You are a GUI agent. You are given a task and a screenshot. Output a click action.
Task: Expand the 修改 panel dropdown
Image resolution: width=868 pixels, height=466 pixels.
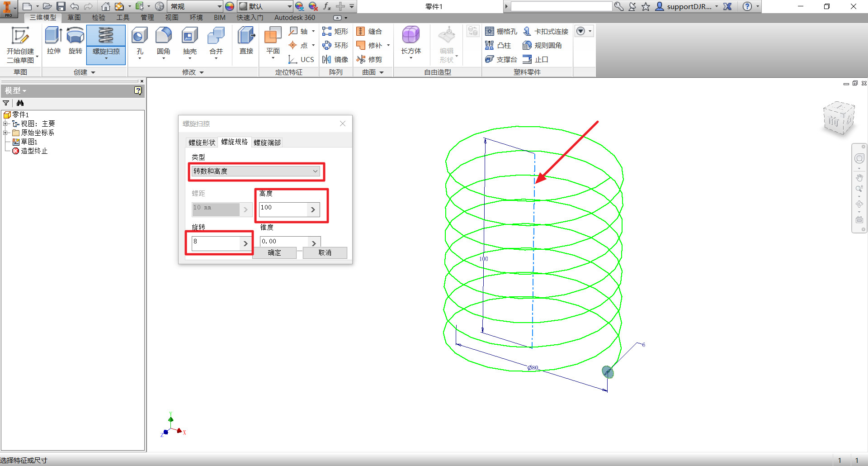click(193, 72)
